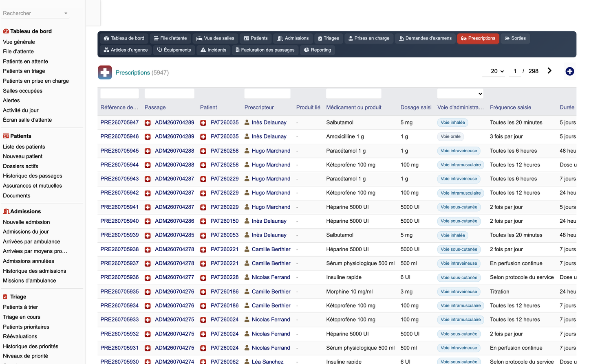Select the active Prescriptions tab
The image size is (589, 364).
point(478,38)
